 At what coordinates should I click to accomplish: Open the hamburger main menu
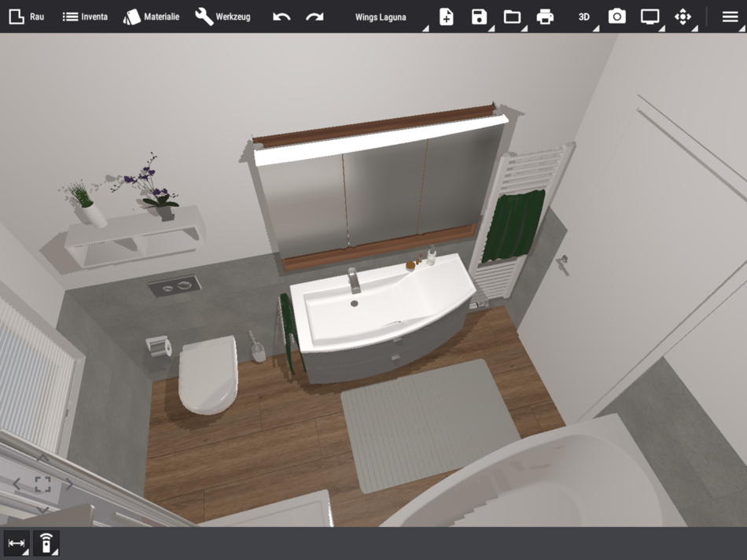pyautogui.click(x=730, y=17)
